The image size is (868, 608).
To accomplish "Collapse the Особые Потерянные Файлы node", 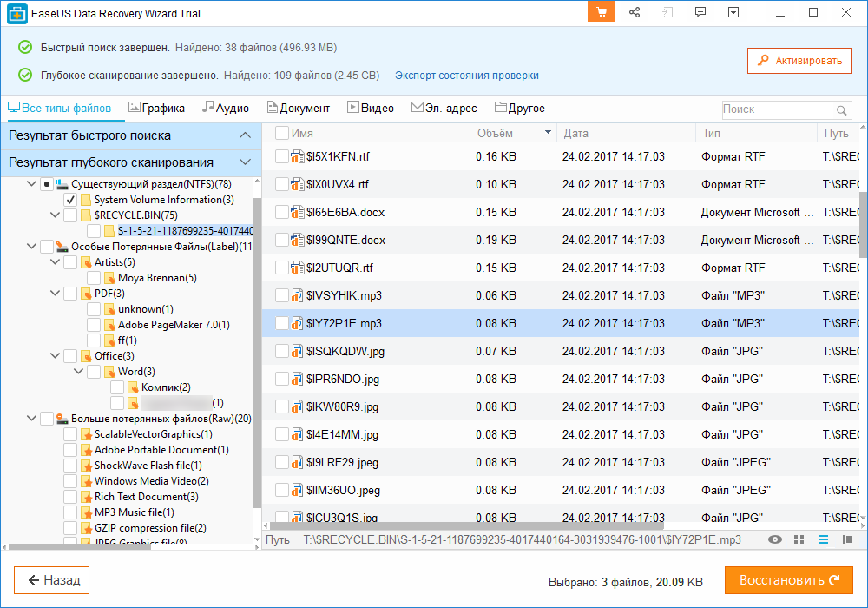I will coord(31,247).
